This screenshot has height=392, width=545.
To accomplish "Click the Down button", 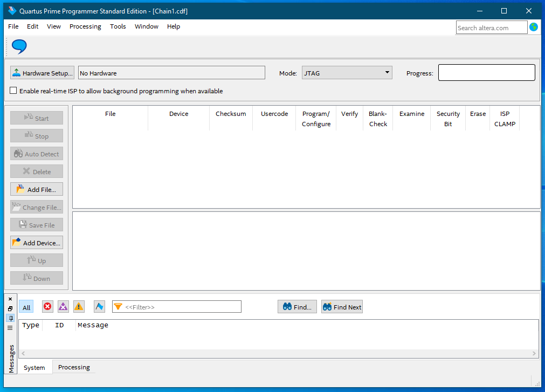I will pyautogui.click(x=37, y=278).
